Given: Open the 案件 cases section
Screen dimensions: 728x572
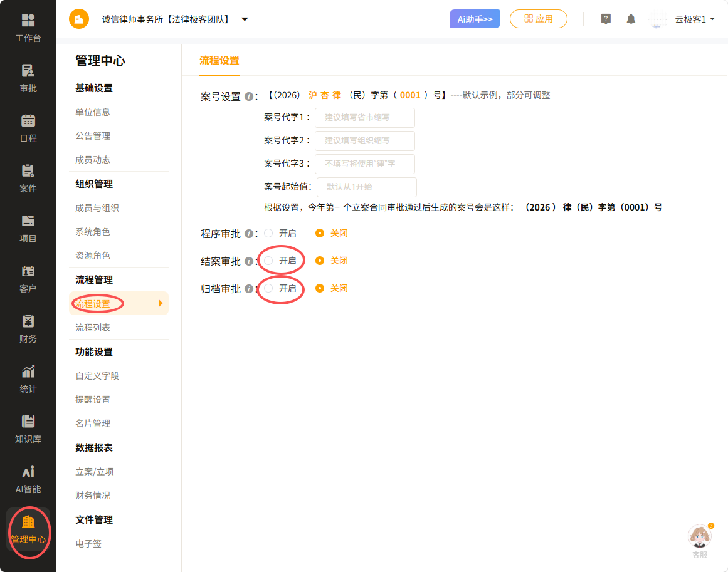Looking at the screenshot, I should 28,178.
